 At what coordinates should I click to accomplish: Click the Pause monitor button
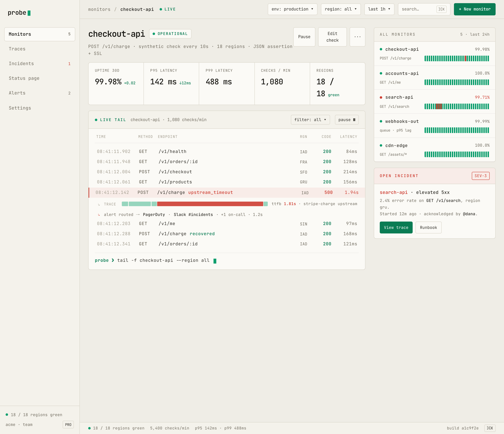[x=304, y=37]
